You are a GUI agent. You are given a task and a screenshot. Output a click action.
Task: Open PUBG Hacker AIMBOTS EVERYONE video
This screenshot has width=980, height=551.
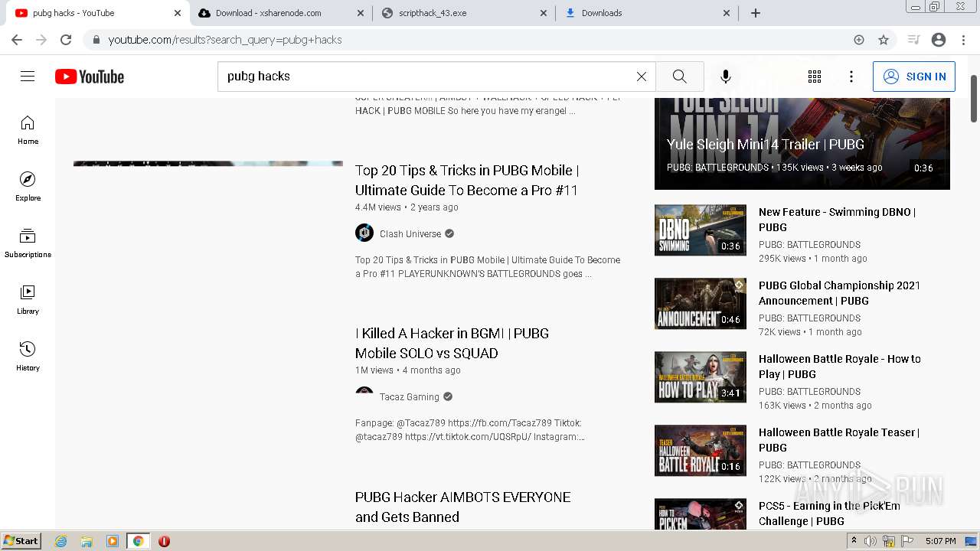(462, 507)
